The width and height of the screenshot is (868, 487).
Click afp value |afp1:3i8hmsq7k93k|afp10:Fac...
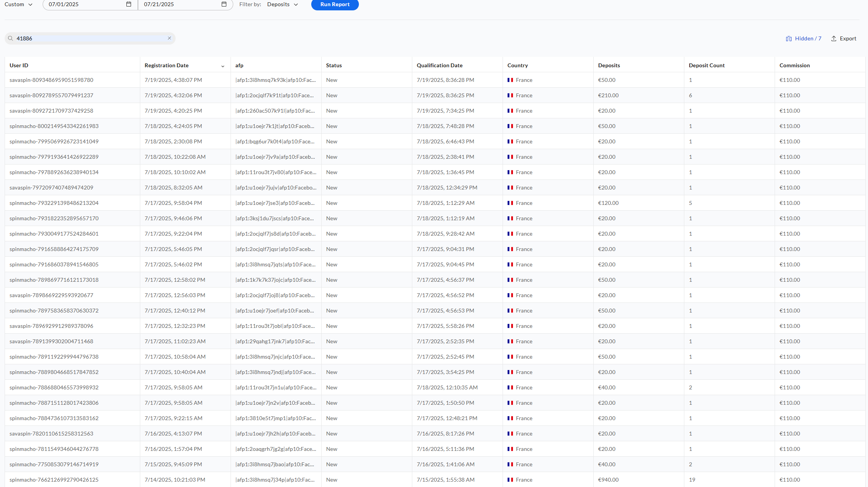tap(276, 80)
